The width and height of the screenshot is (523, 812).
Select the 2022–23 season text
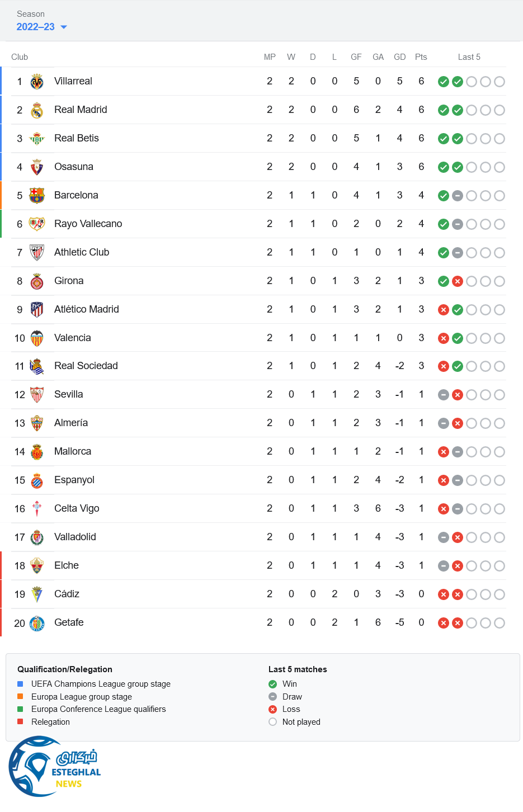click(x=35, y=27)
